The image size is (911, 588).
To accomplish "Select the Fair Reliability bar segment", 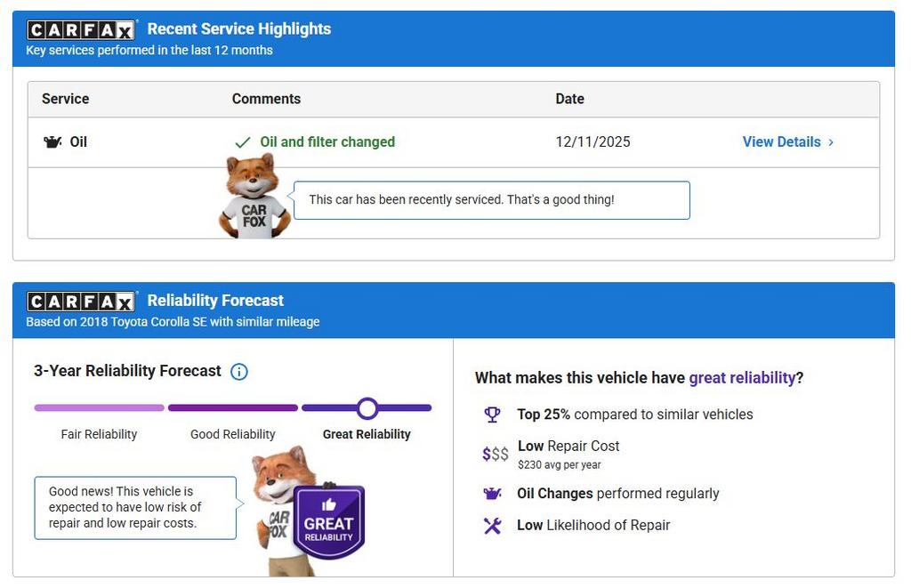I will click(x=99, y=408).
